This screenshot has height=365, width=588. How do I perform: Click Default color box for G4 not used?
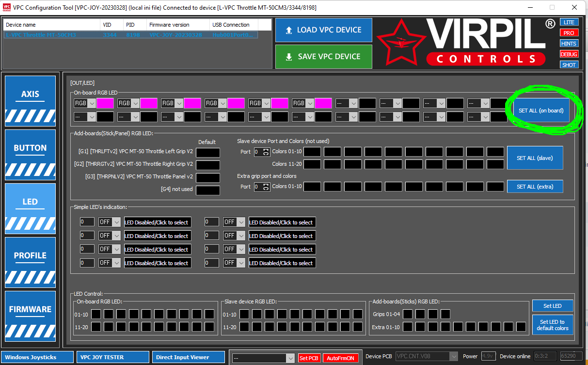pos(208,190)
